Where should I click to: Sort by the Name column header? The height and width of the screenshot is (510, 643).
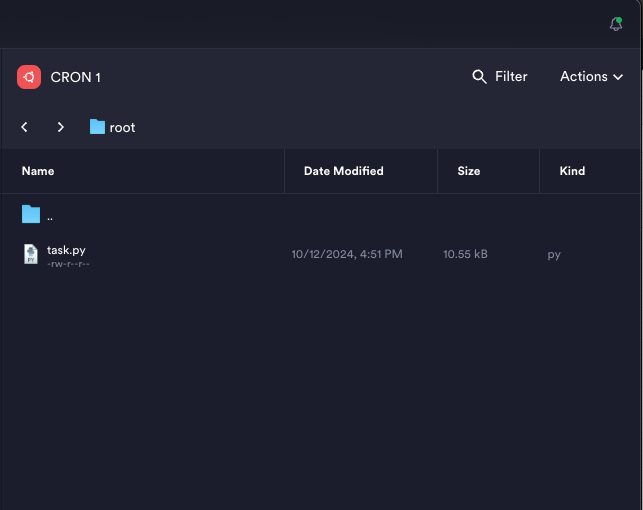click(x=38, y=171)
